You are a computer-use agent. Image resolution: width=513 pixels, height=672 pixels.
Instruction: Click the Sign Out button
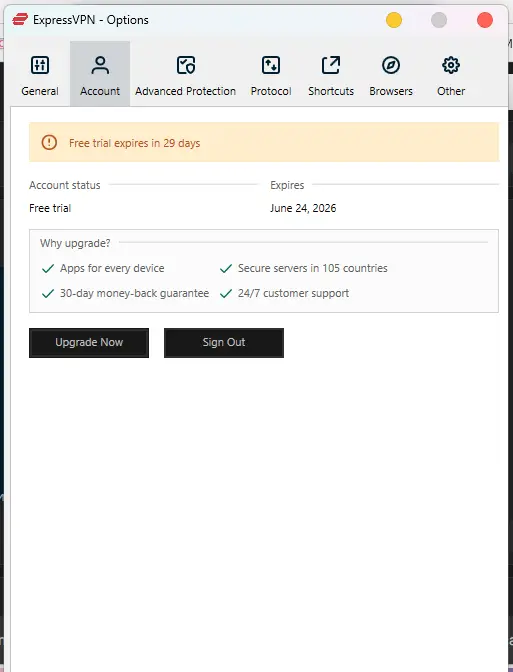[x=224, y=343]
